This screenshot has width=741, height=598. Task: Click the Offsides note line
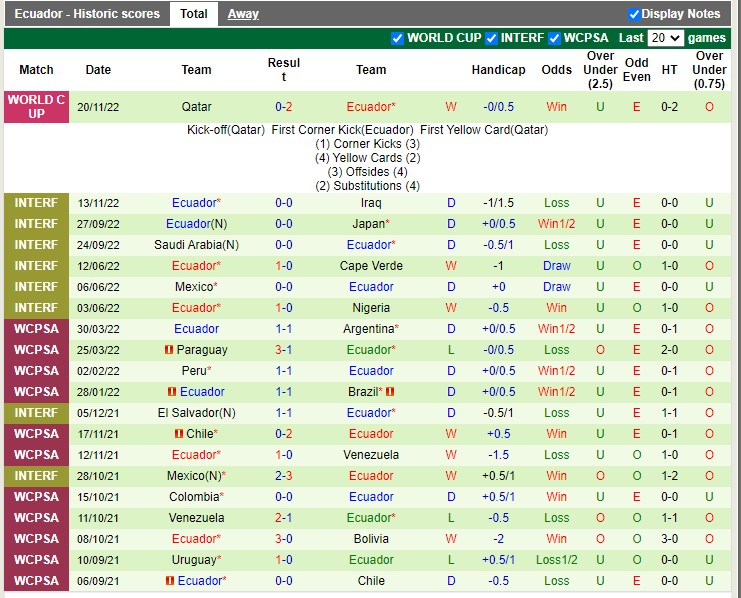(367, 172)
